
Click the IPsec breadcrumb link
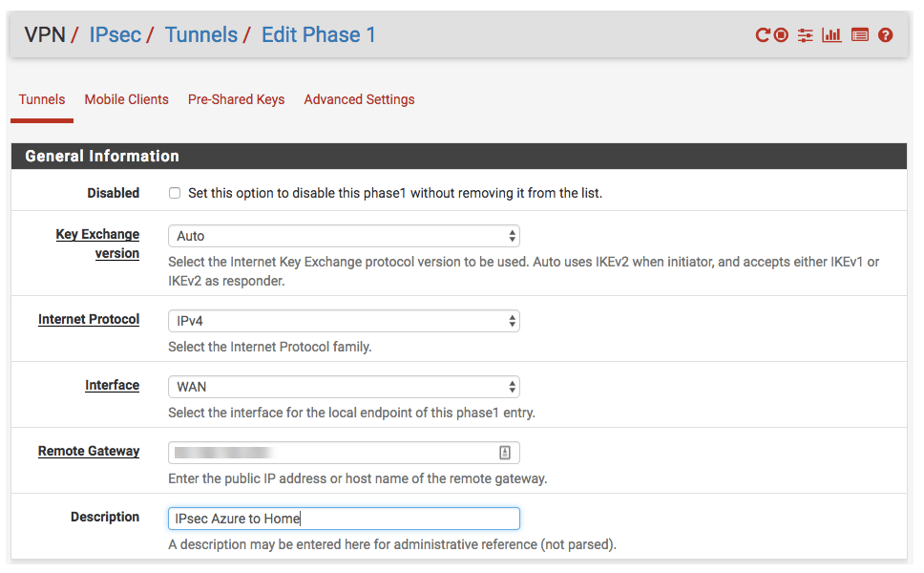click(x=115, y=35)
